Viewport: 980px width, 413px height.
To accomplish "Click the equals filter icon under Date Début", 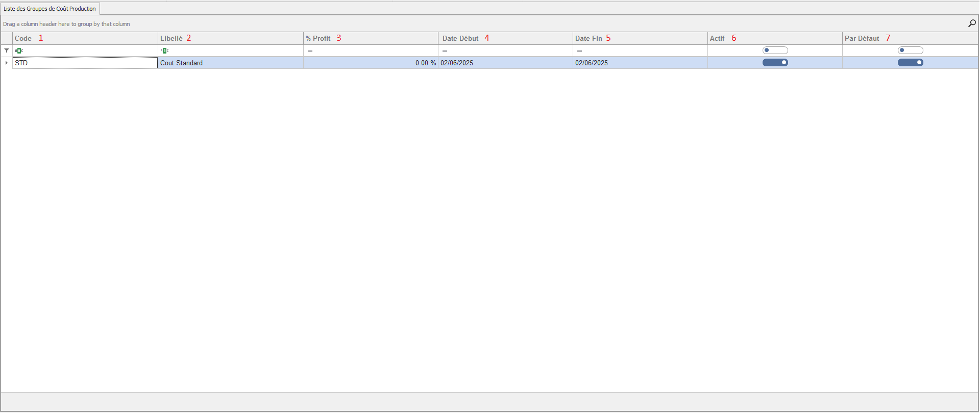I will coord(445,50).
